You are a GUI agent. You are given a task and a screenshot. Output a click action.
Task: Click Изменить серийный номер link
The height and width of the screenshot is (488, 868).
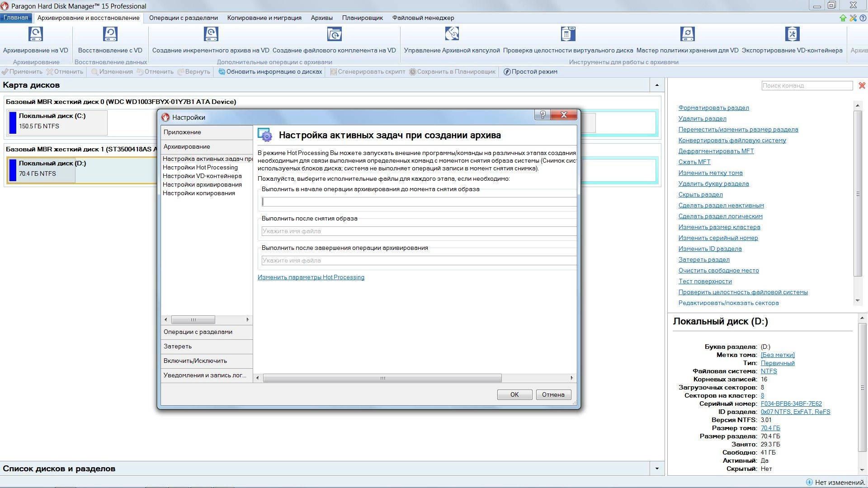(718, 238)
